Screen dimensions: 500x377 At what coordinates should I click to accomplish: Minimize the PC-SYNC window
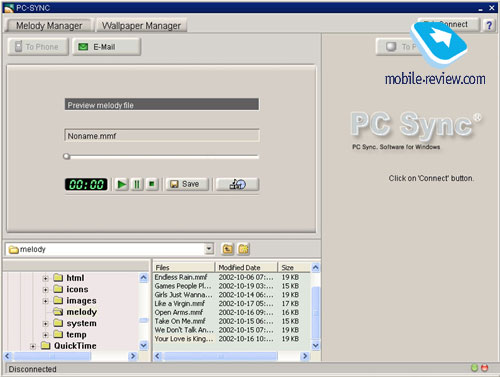coord(480,8)
